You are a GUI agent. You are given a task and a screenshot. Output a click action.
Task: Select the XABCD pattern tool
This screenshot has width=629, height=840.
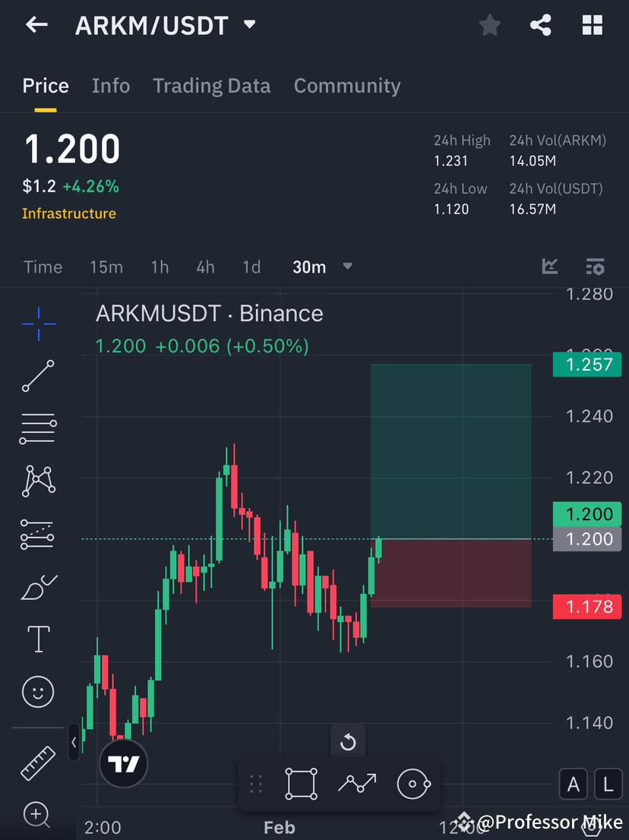tap(38, 481)
